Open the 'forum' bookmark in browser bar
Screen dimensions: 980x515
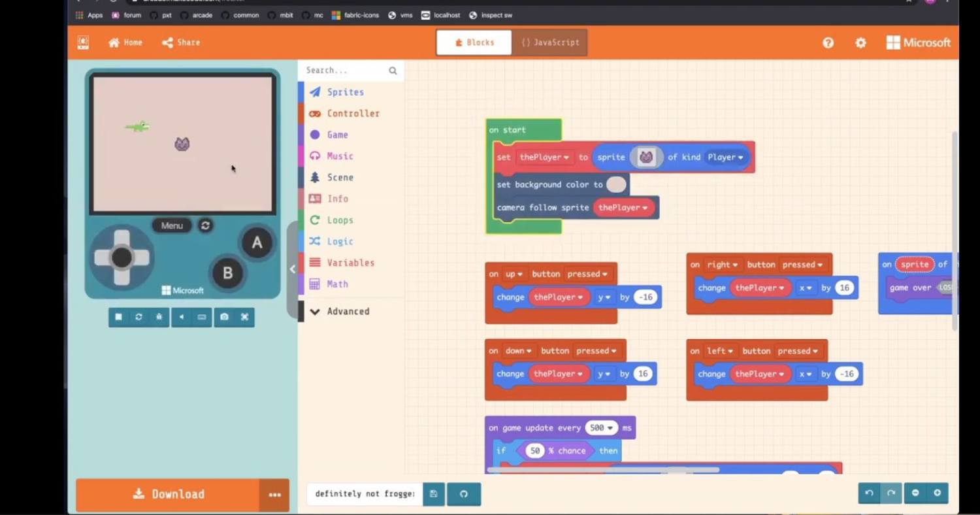(126, 15)
